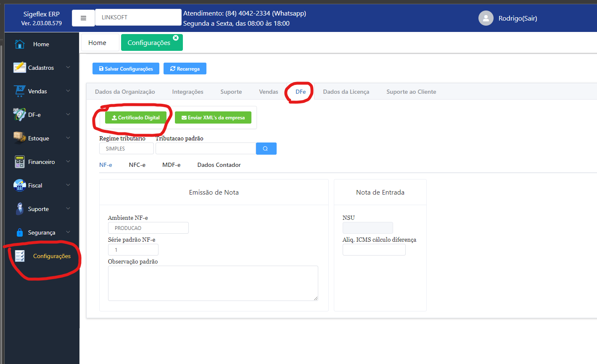The height and width of the screenshot is (364, 597).
Task: Select the NFC-e sub-tab
Action: 137,165
